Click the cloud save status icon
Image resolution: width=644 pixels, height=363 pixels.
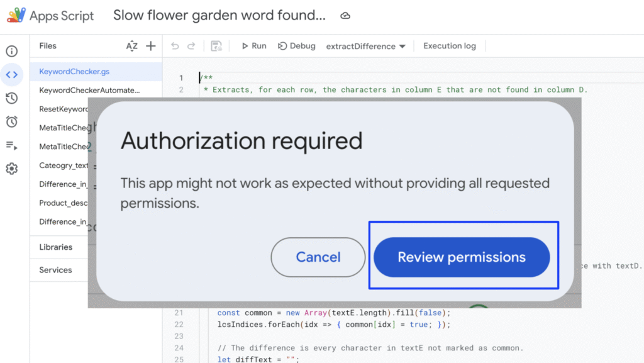click(x=345, y=16)
